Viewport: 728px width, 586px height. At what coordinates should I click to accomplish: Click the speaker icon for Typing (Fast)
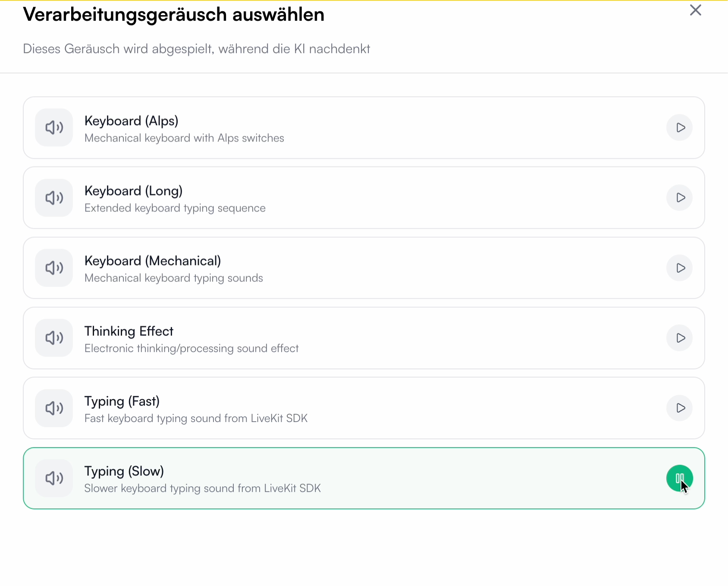[54, 408]
